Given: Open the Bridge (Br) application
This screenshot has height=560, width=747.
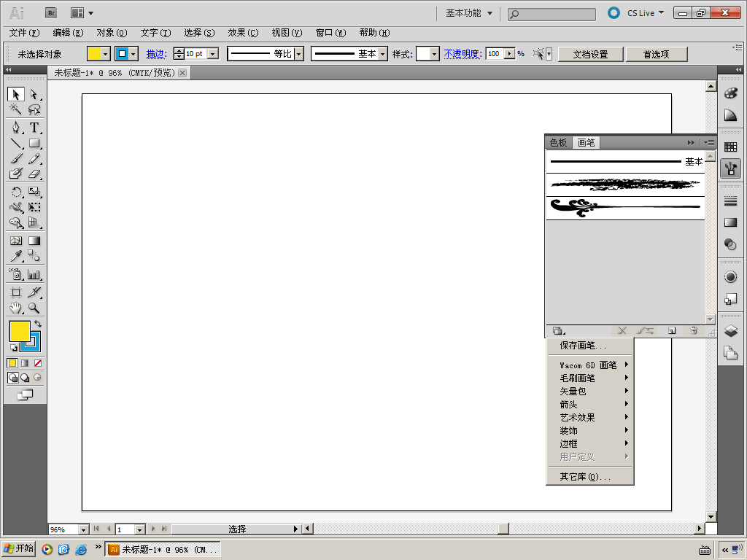Looking at the screenshot, I should [x=51, y=13].
